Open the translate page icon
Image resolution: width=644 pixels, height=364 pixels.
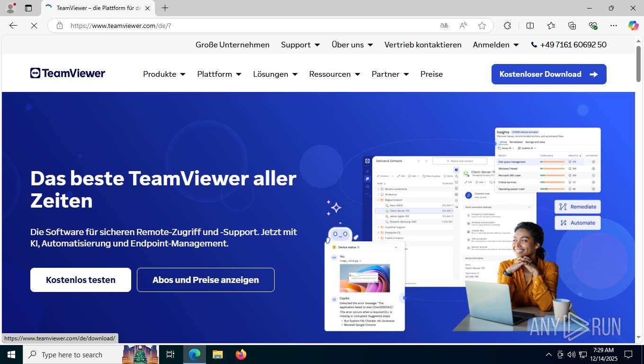coord(444,26)
